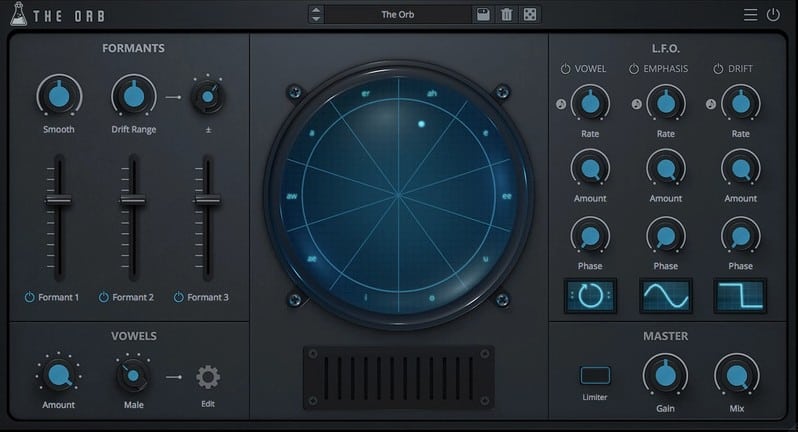Delete preset using the trash icon

(x=506, y=14)
